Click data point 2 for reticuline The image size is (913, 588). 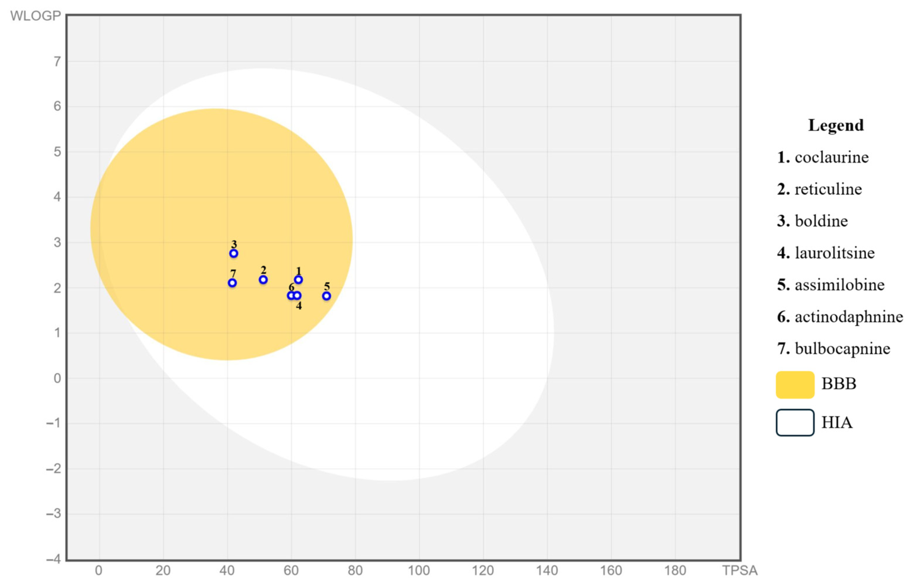[263, 280]
